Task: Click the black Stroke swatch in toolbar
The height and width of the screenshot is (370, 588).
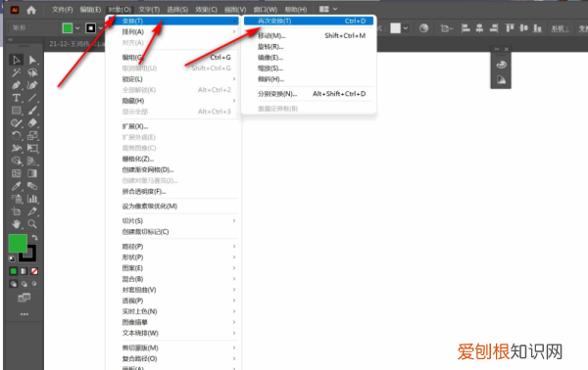Action: point(28,254)
